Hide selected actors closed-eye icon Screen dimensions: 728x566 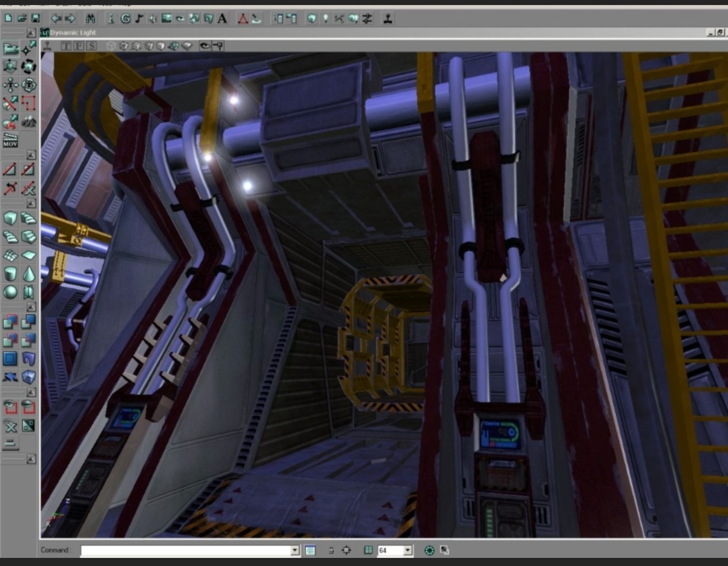click(x=29, y=407)
